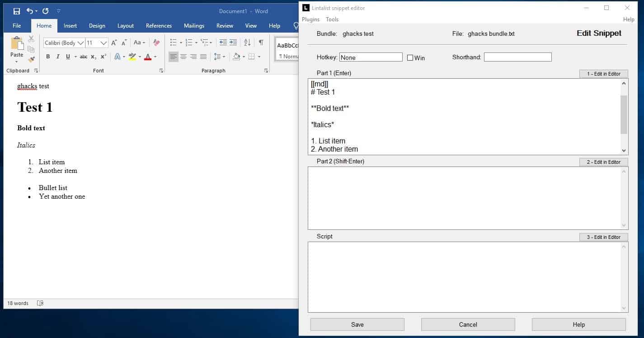This screenshot has height=338, width=644.
Task: Open Tools menu in Lintalist editor
Action: [332, 19]
